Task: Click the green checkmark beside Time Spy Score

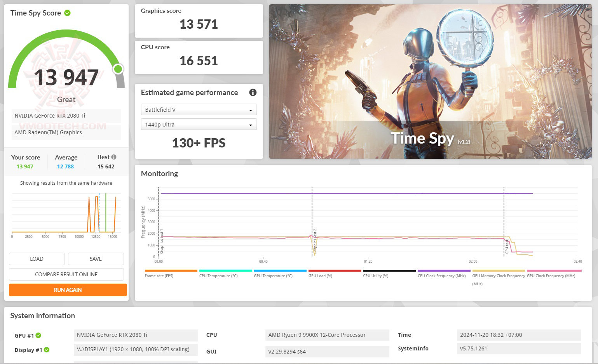Action: click(x=67, y=13)
